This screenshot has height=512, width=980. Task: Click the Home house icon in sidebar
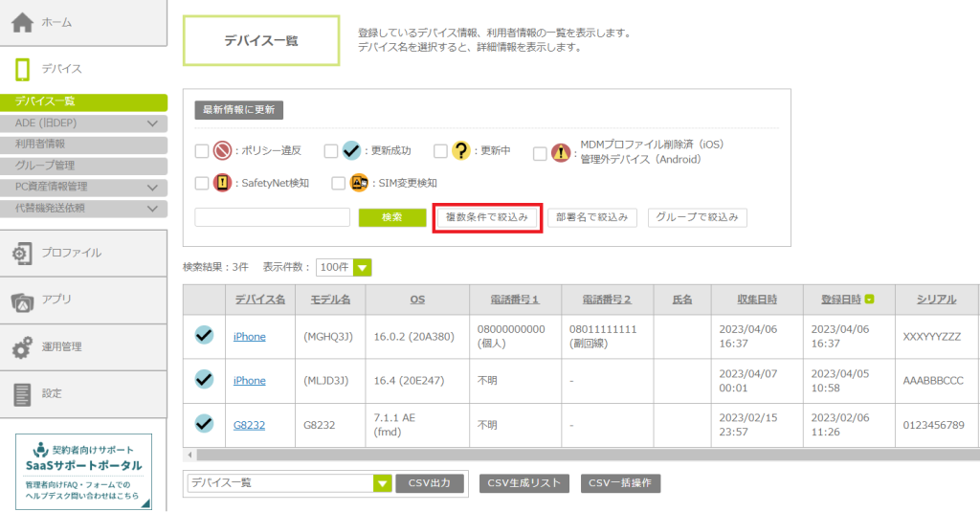coord(23,22)
